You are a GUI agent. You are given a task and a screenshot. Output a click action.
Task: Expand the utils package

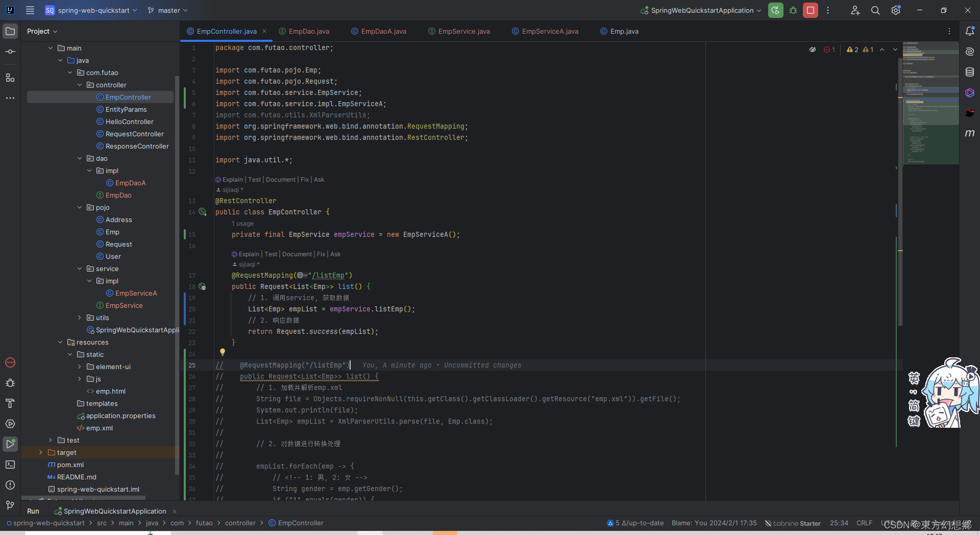pos(80,318)
